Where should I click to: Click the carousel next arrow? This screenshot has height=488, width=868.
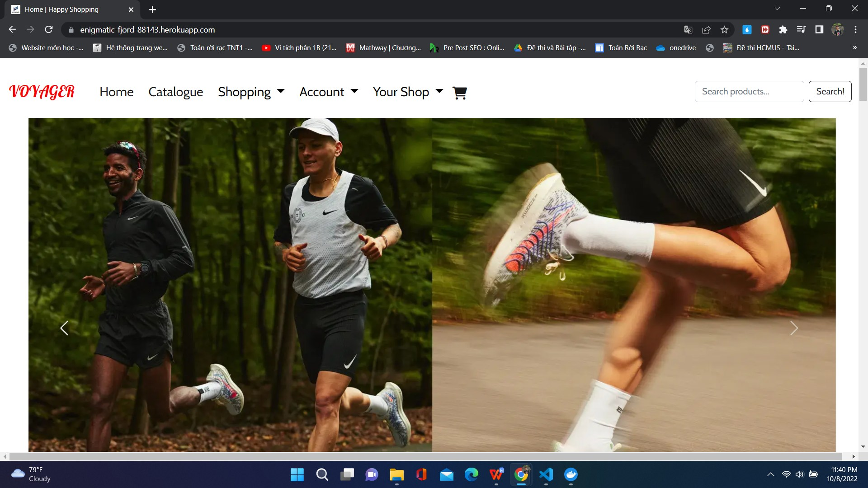click(794, 328)
